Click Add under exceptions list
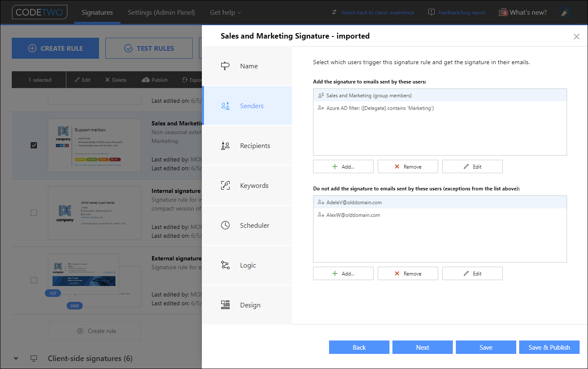 click(343, 273)
